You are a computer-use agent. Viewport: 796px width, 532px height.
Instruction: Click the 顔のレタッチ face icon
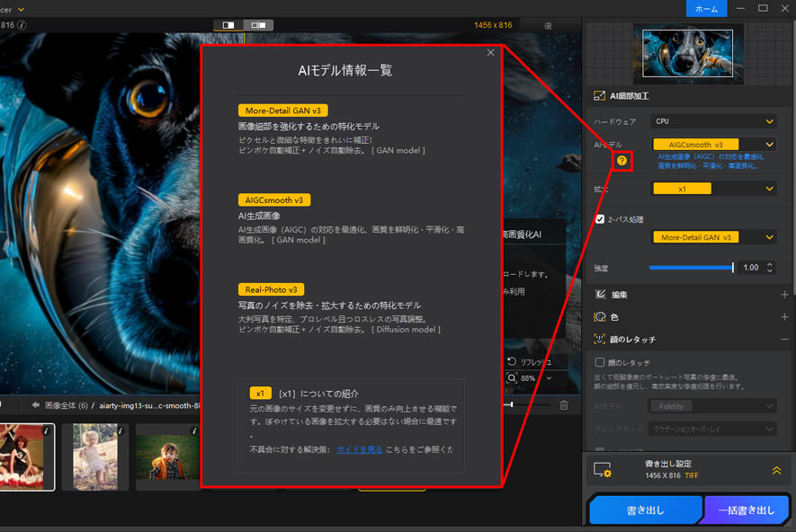600,339
